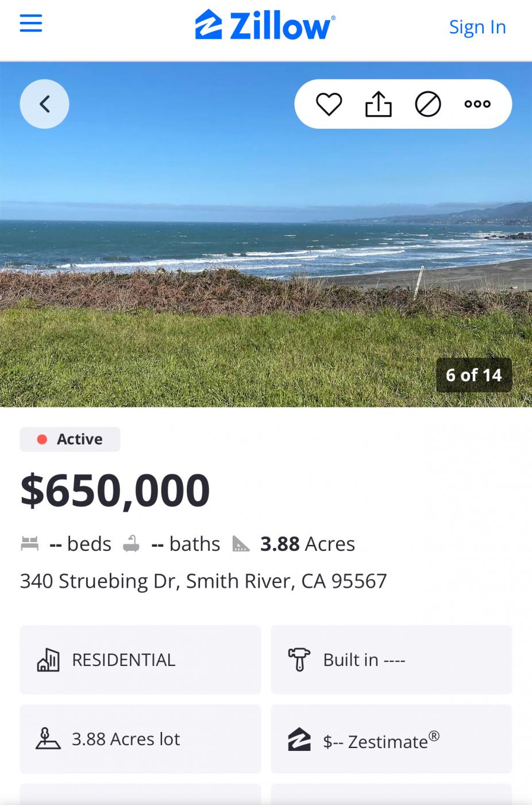The height and width of the screenshot is (805, 532).
Task: Open the hamburger menu
Action: pyautogui.click(x=31, y=24)
